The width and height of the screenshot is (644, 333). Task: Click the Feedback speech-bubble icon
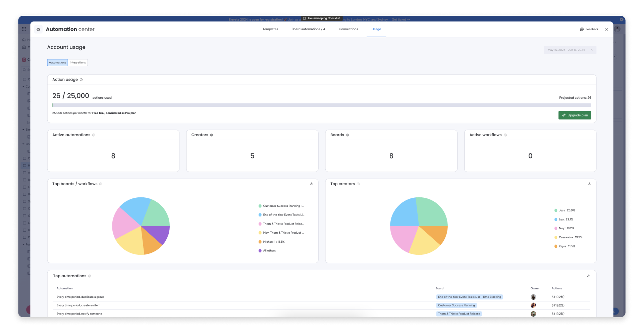click(x=582, y=29)
